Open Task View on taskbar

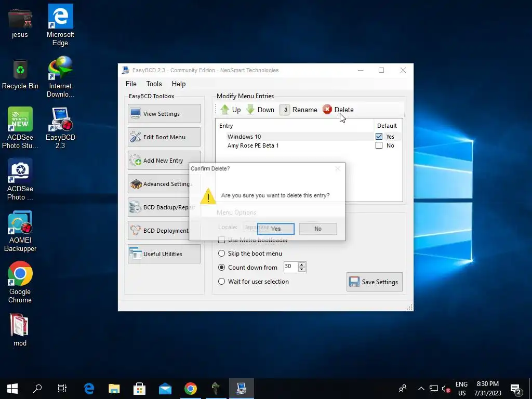coord(62,389)
